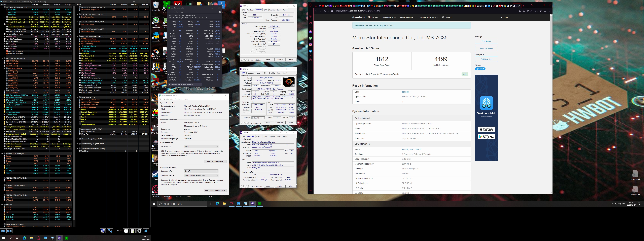Screen dimensions: 644x241
Task: Open History clock in Opera sidebar
Action: tap(311, 60)
